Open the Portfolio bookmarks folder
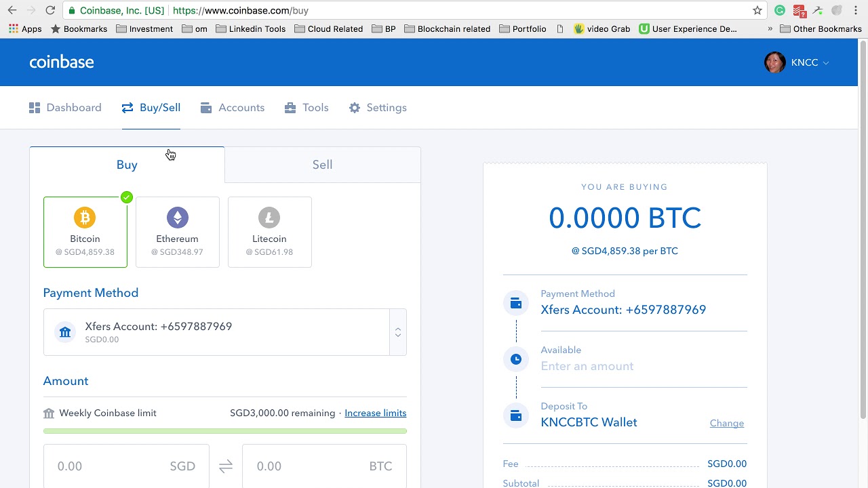This screenshot has width=868, height=488. pyautogui.click(x=523, y=29)
